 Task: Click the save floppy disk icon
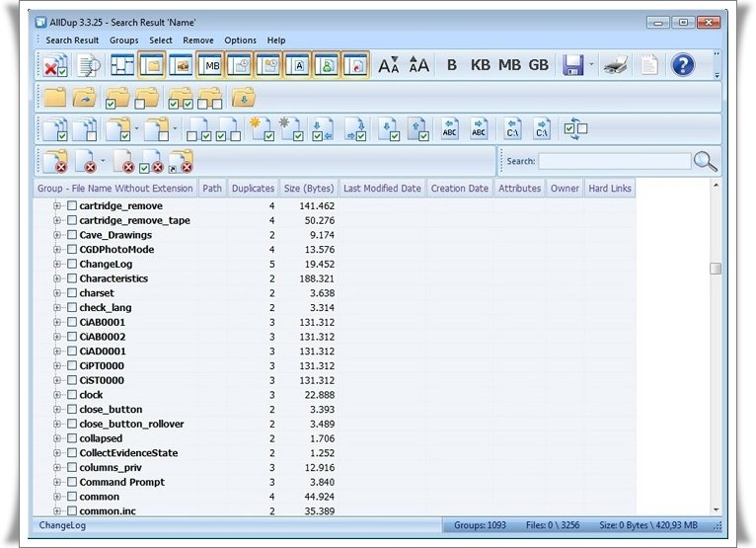[x=573, y=65]
